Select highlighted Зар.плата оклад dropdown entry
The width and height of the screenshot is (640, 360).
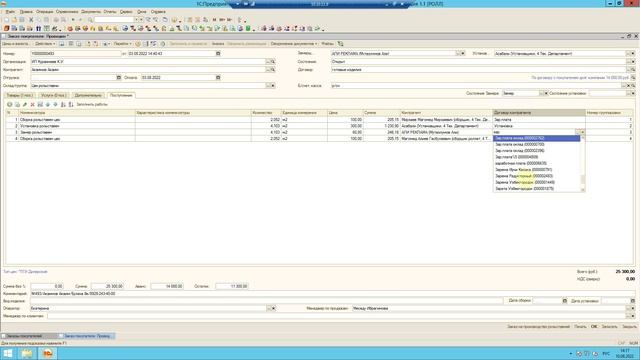(x=536, y=138)
